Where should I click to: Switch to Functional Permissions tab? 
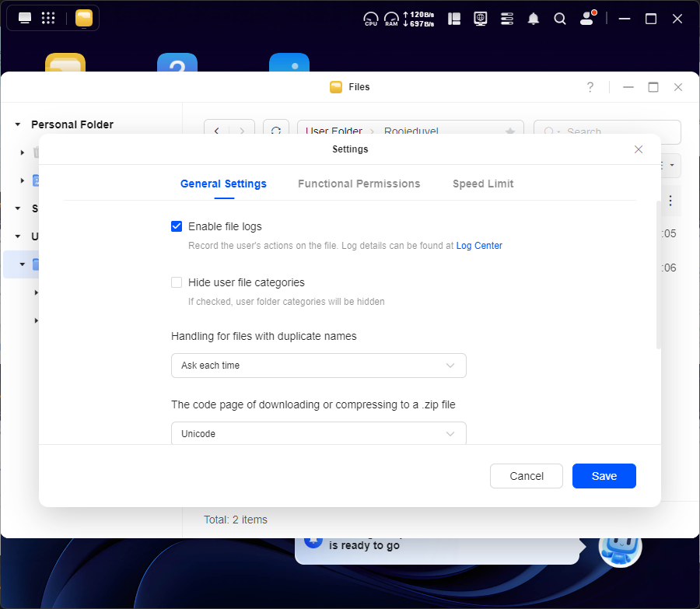[x=359, y=184]
